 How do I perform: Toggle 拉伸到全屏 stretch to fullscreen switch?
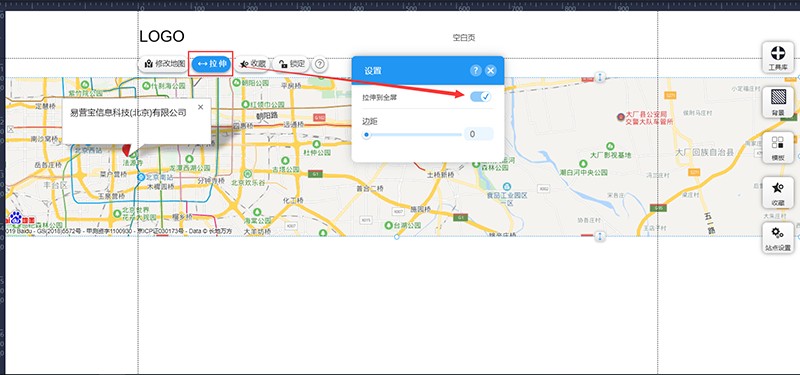coord(480,96)
